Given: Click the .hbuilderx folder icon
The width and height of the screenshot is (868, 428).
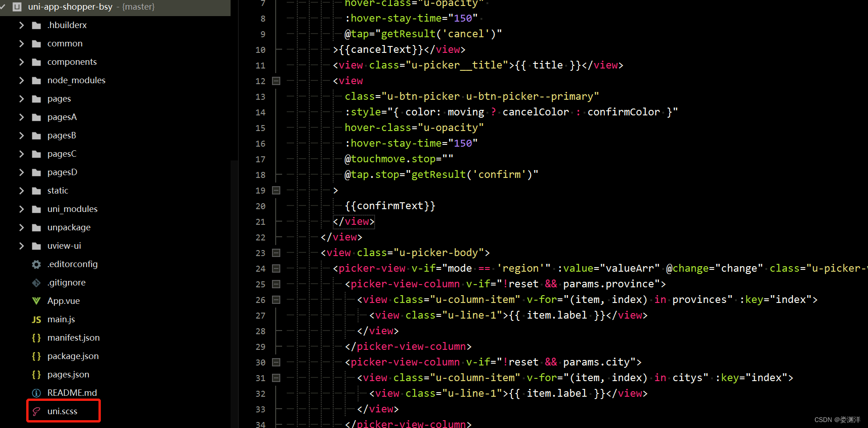Looking at the screenshot, I should (x=36, y=25).
